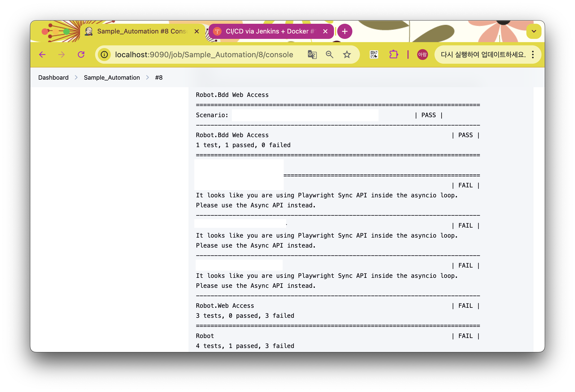This screenshot has width=575, height=392.
Task: Click the zoom magnifier icon
Action: (329, 55)
